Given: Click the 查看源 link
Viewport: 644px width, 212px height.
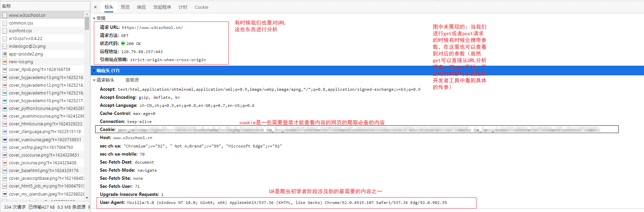Looking at the screenshot, I should (132, 80).
